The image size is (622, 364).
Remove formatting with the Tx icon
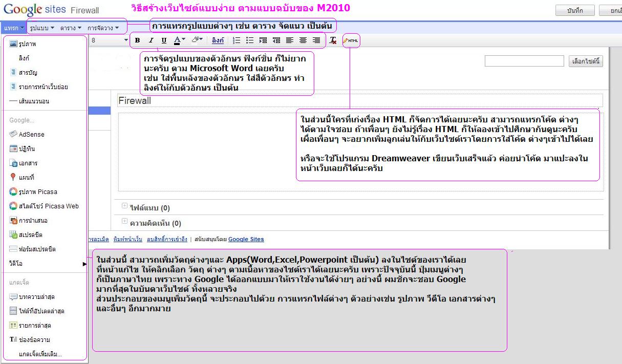click(x=333, y=40)
